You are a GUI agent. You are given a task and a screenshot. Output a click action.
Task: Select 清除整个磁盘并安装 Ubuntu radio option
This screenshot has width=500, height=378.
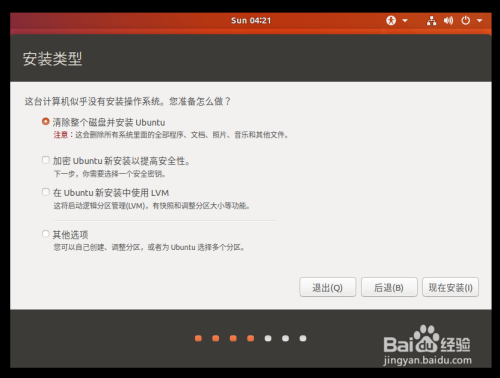[46, 122]
